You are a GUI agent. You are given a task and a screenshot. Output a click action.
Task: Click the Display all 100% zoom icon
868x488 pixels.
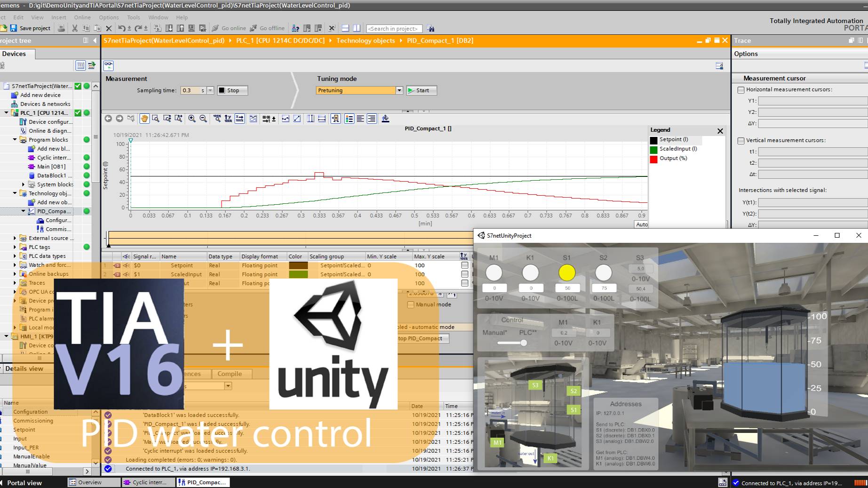[x=217, y=119]
